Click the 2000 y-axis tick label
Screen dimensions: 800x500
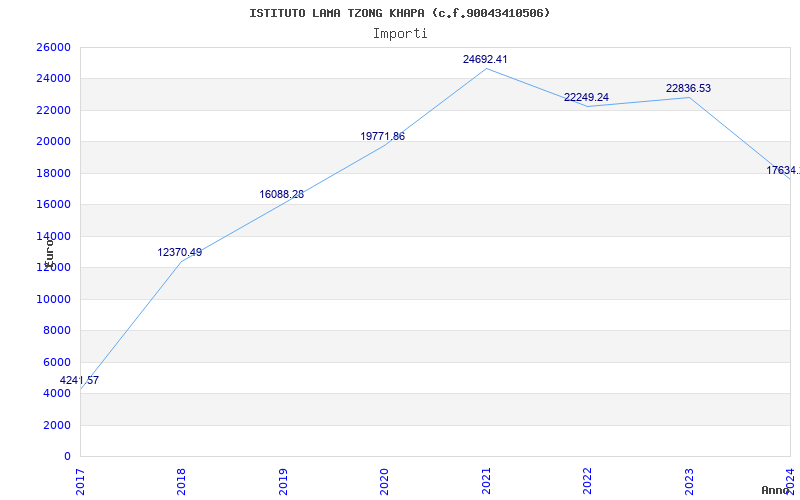(57, 425)
